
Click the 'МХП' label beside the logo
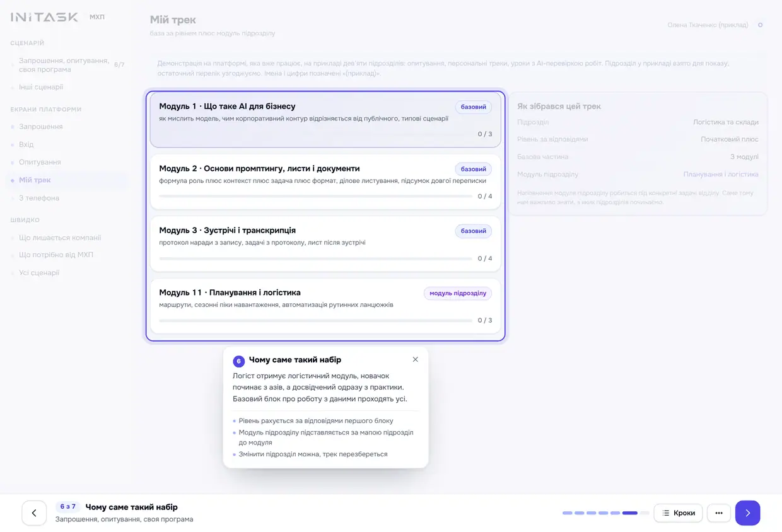point(97,17)
